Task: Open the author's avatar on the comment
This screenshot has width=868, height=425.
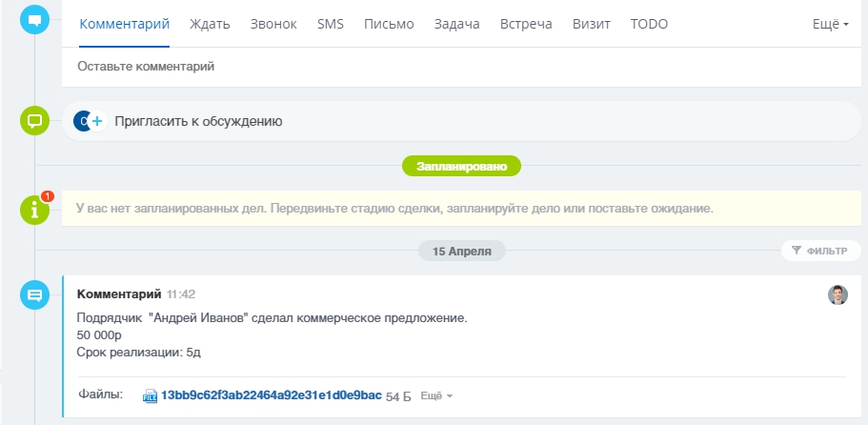Action: click(838, 294)
